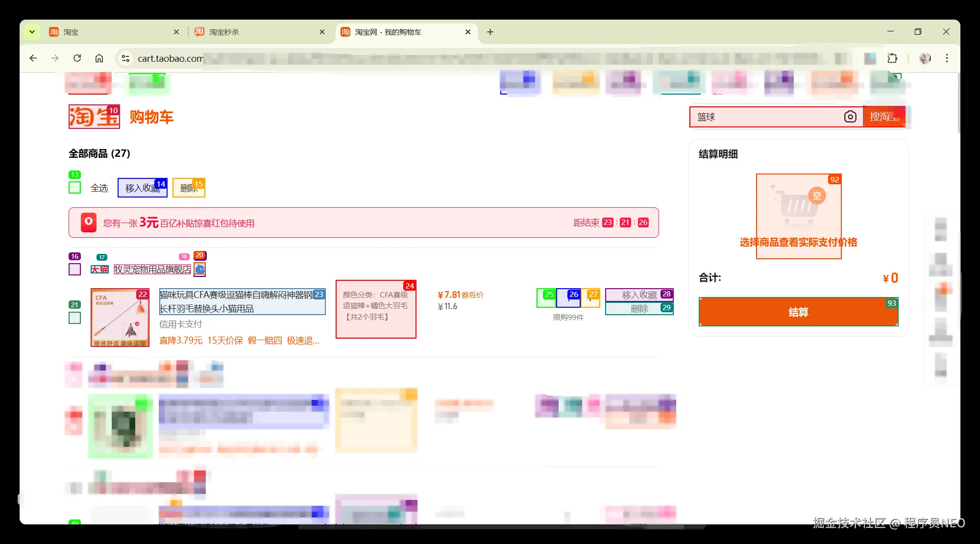Select the cat teaser toy item checkbox
The image size is (980, 544).
point(74,318)
